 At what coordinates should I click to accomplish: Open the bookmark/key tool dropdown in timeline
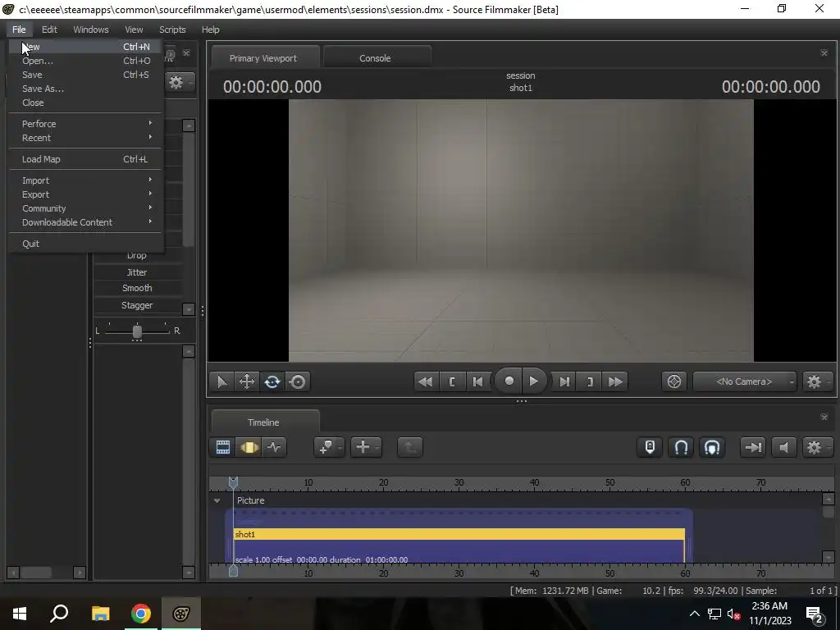(328, 447)
